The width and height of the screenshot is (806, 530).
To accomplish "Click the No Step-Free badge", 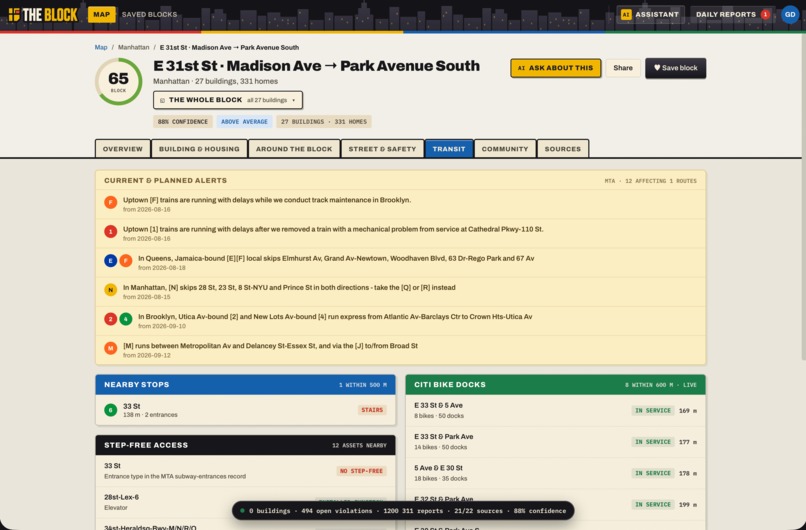I will [361, 471].
